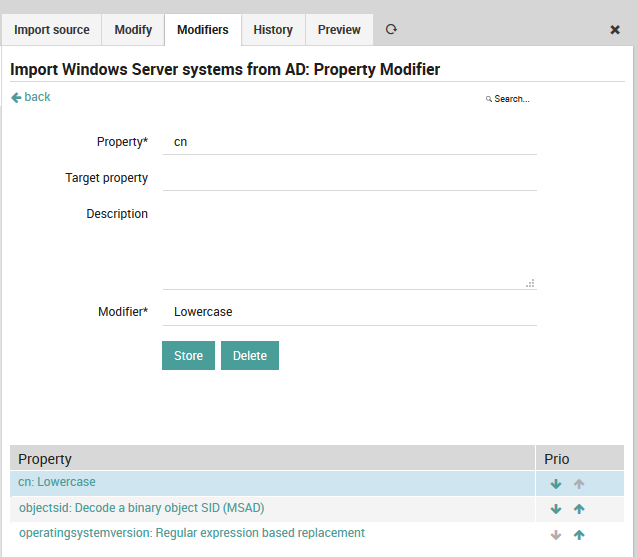This screenshot has height=557, width=637.
Task: Move objectsid modifier down in priority
Action: point(556,509)
